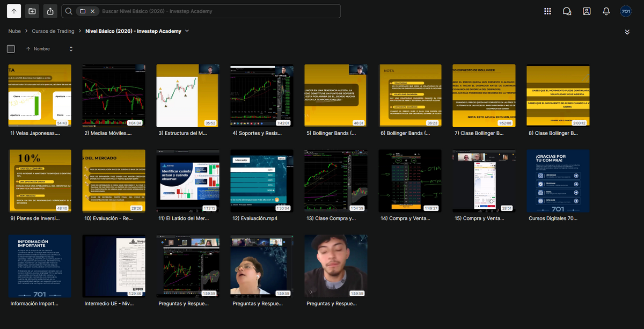Open the 701 account avatar
Viewport: 644px width, 329px height.
626,11
